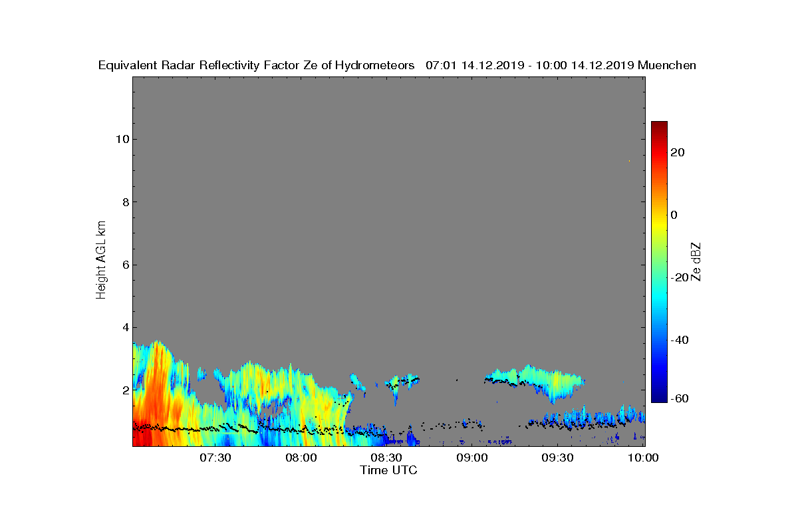Image resolution: width=798 pixels, height=532 pixels.
Task: Click the colorbar label '20'
Action: [x=678, y=152]
